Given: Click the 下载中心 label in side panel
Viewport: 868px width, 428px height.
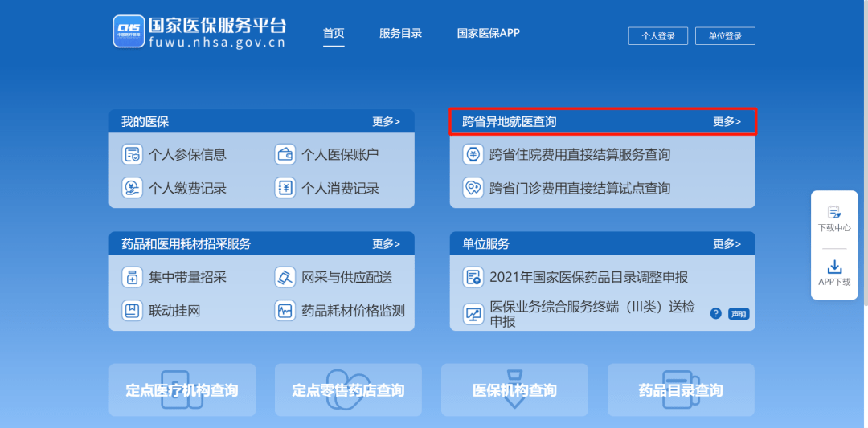Looking at the screenshot, I should [x=834, y=228].
